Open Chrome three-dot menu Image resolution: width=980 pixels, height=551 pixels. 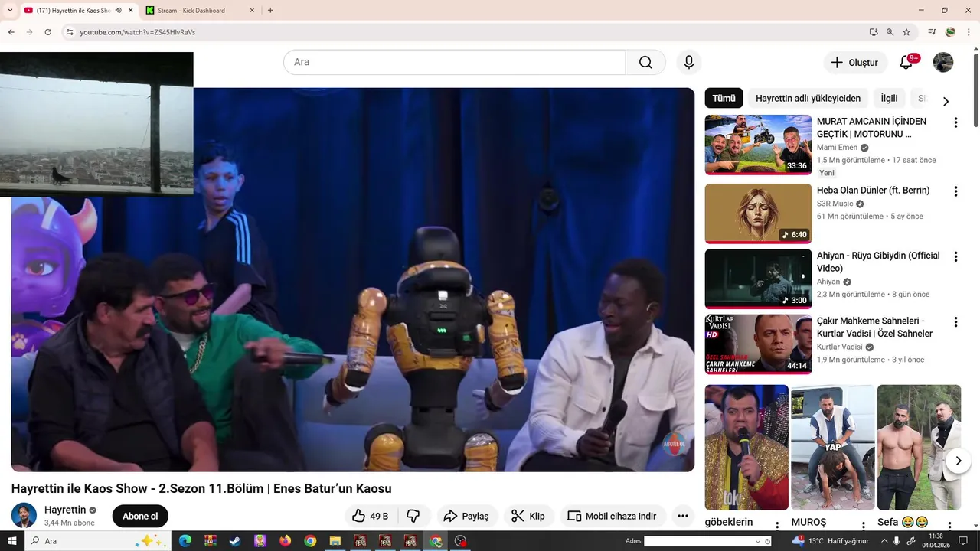(969, 32)
